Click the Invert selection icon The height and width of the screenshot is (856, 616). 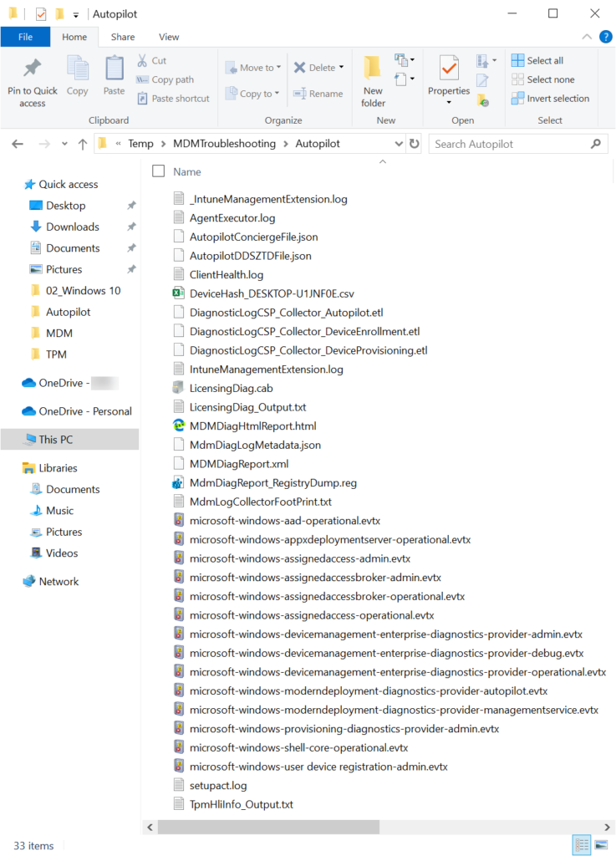point(517,99)
